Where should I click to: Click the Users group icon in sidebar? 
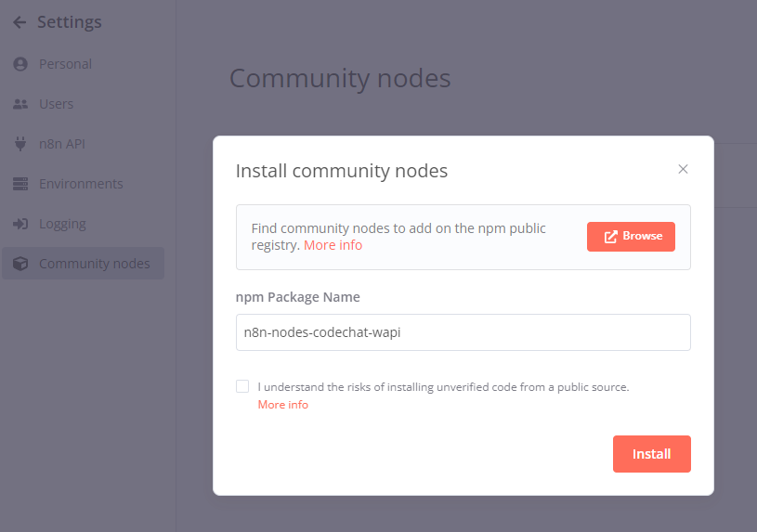(x=20, y=104)
